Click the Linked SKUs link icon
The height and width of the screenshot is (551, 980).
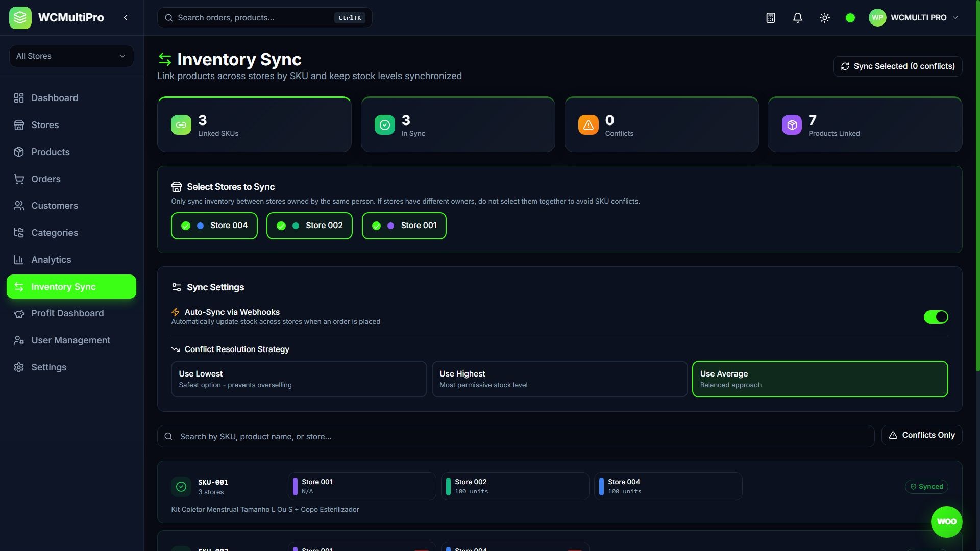[181, 125]
